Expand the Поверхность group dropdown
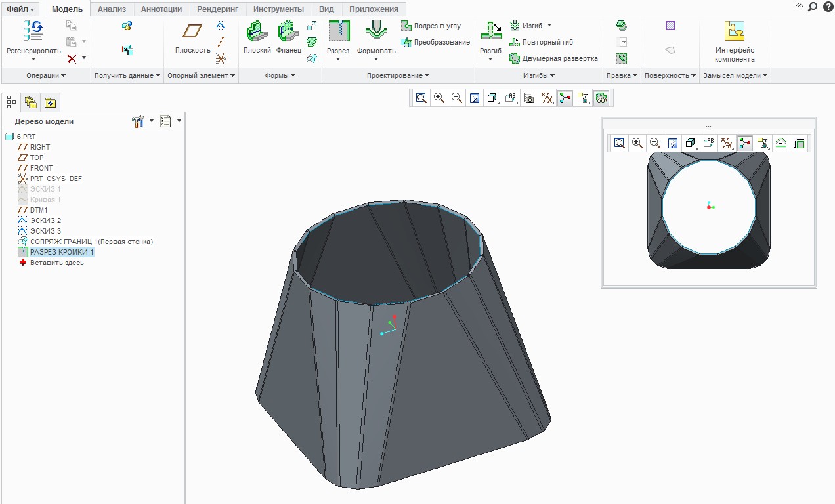 (x=670, y=76)
